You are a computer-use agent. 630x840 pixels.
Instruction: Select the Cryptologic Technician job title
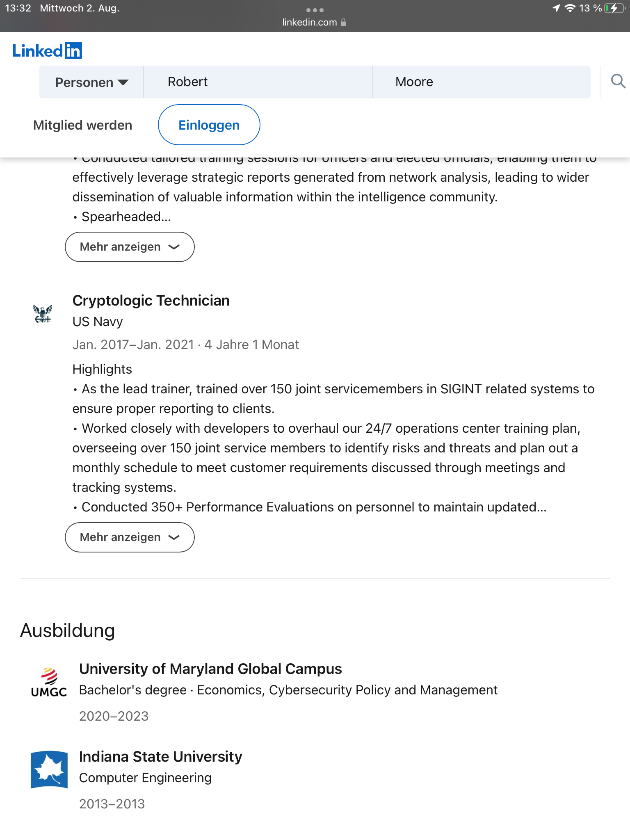point(151,301)
